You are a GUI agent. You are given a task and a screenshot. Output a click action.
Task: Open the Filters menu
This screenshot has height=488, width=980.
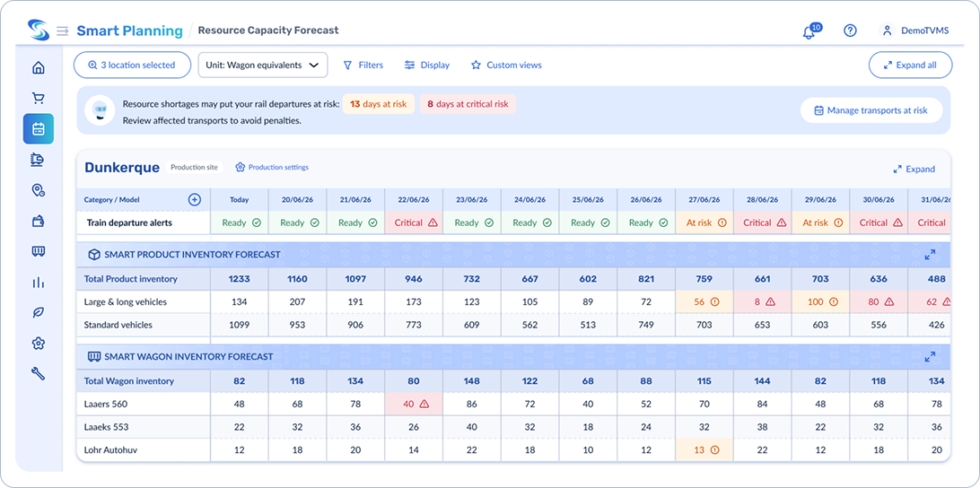tap(363, 65)
